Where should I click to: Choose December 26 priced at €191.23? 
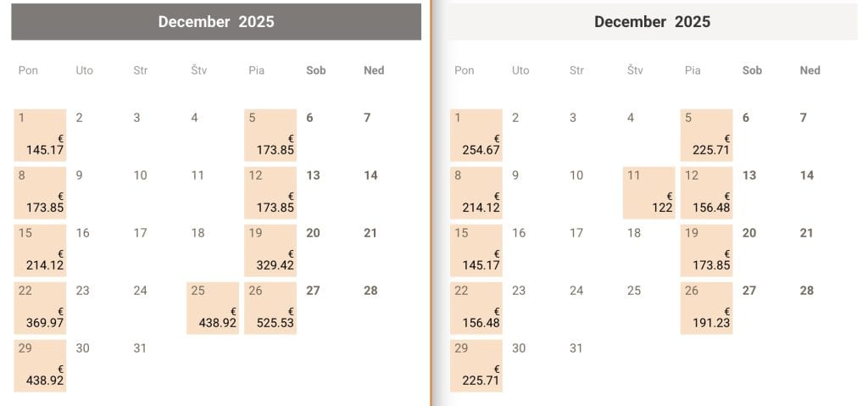coord(706,308)
